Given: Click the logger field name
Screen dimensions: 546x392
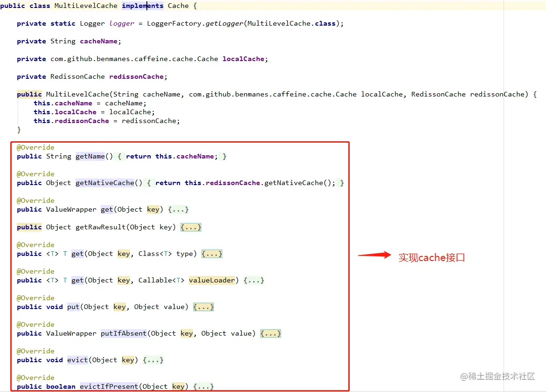Looking at the screenshot, I should [122, 24].
